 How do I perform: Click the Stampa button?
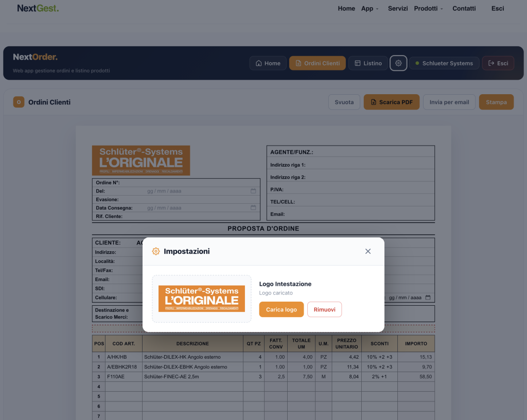(x=496, y=102)
